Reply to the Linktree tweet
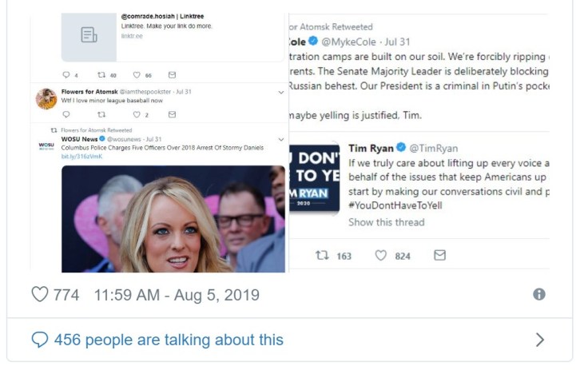Image resolution: width=588 pixels, height=370 pixels. click(66, 75)
